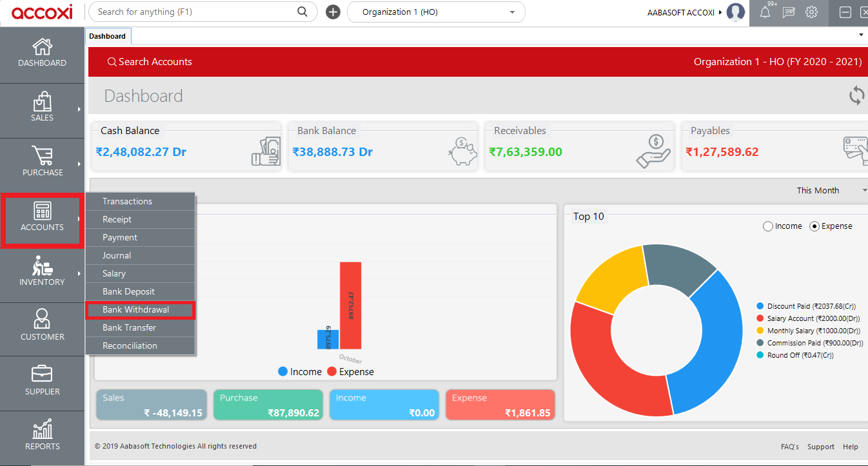Image resolution: width=868 pixels, height=466 pixels.
Task: Open the settings gear icon
Action: tap(812, 12)
